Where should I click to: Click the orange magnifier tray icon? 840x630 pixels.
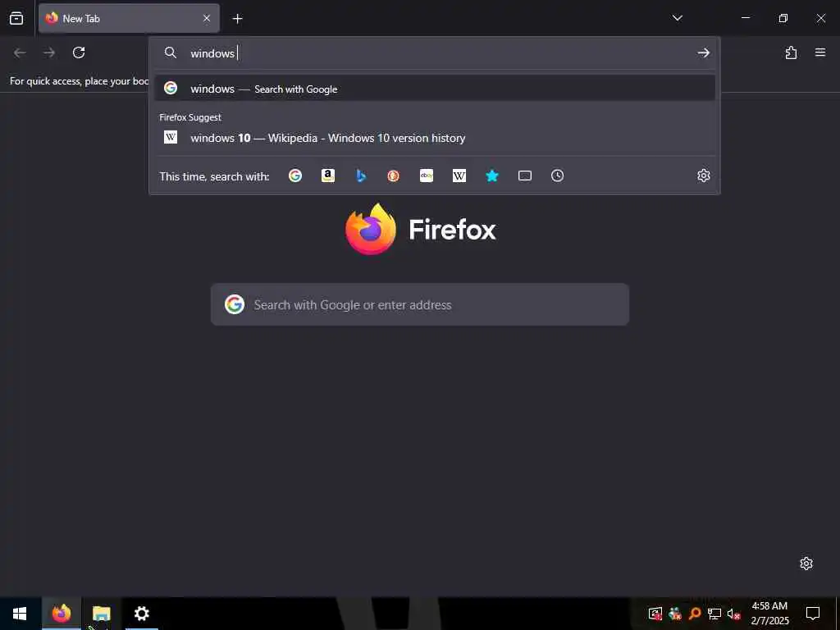click(x=695, y=614)
